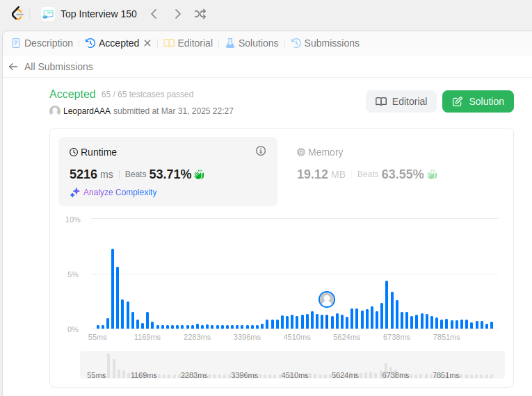Screen dimensions: 532x396
Task: Click the avatar marker on the runtime chart
Action: coord(327,299)
